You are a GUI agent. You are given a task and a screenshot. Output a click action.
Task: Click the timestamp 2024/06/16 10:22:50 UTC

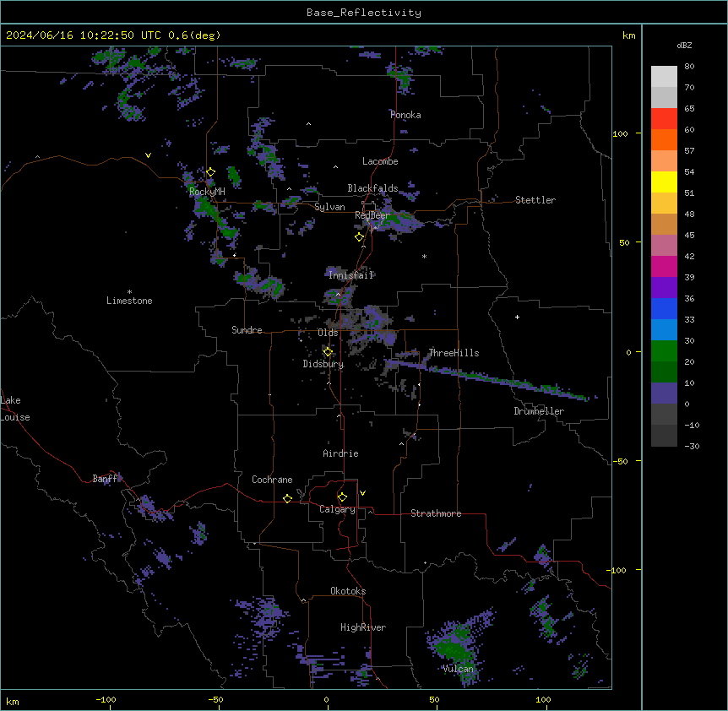pos(84,35)
